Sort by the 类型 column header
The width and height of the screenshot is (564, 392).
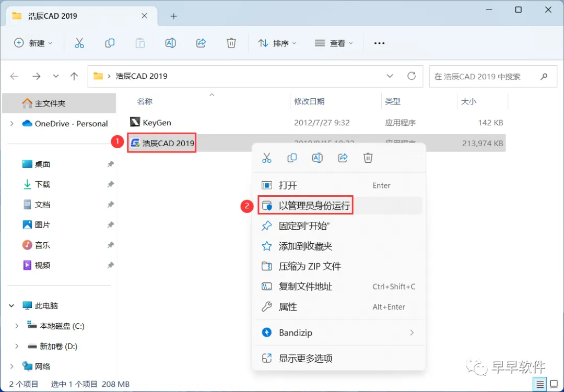click(392, 101)
